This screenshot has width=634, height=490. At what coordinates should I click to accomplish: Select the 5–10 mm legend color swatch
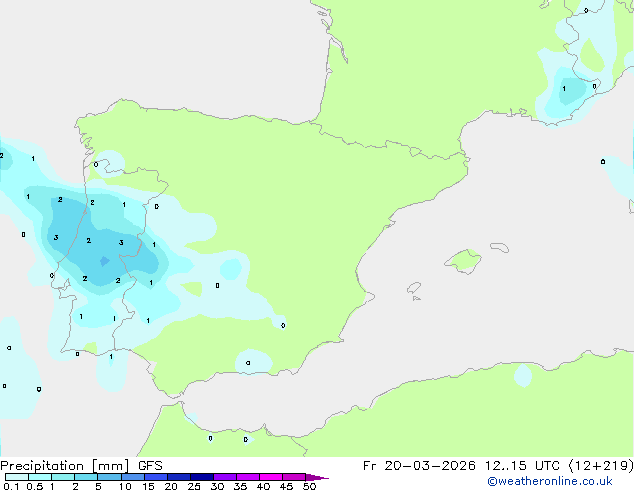pyautogui.click(x=109, y=477)
